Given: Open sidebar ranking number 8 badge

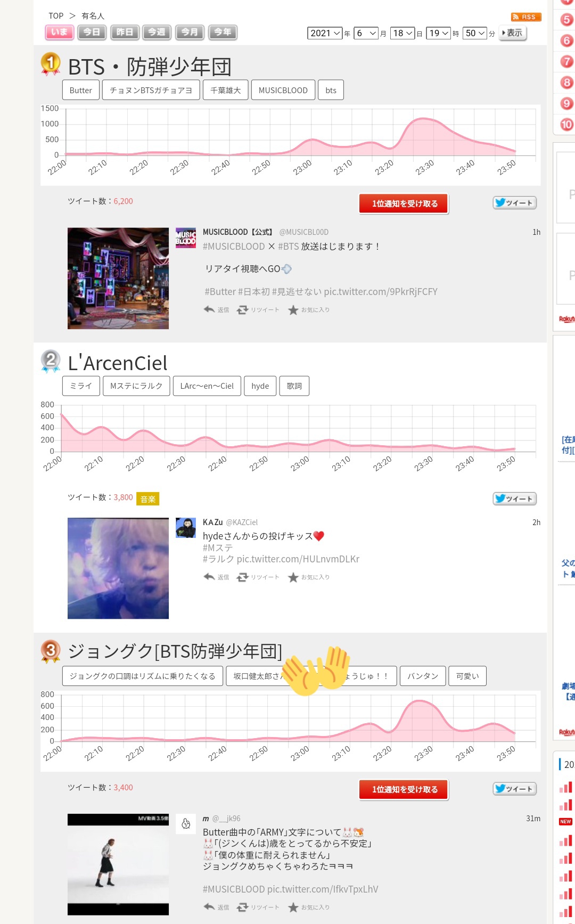Looking at the screenshot, I should point(566,83).
